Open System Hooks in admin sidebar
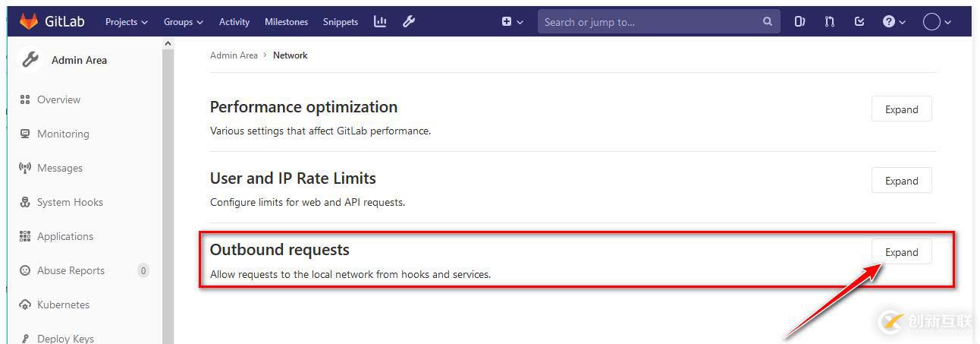980x344 pixels. [x=70, y=202]
